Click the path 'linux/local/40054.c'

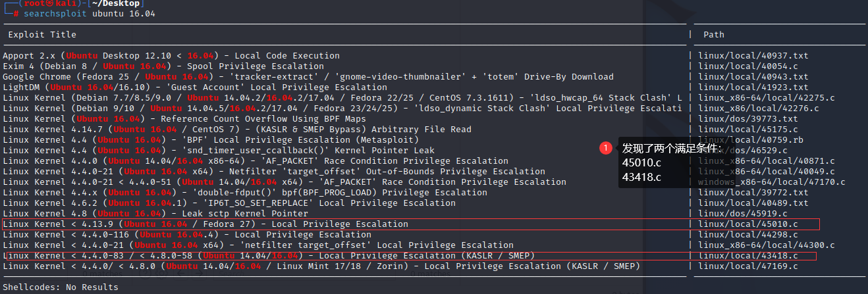pyautogui.click(x=748, y=66)
